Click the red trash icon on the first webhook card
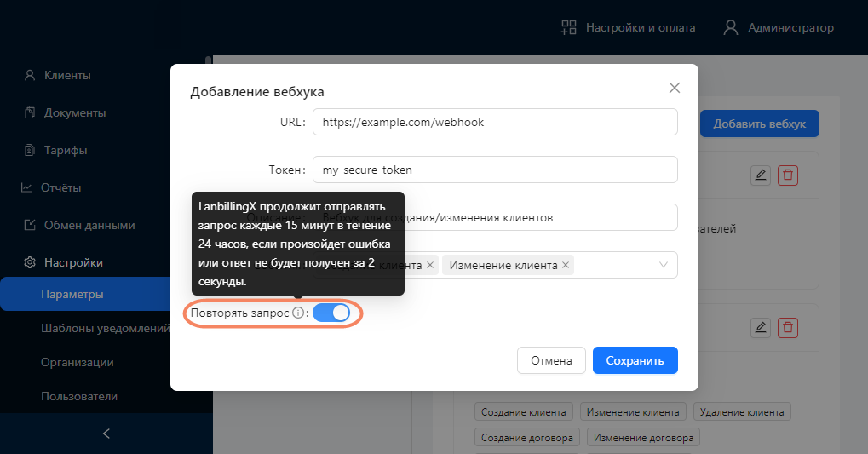 [788, 175]
